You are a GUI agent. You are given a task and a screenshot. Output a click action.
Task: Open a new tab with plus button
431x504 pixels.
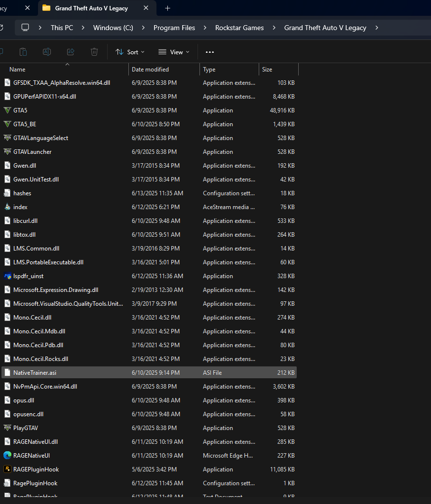(167, 8)
